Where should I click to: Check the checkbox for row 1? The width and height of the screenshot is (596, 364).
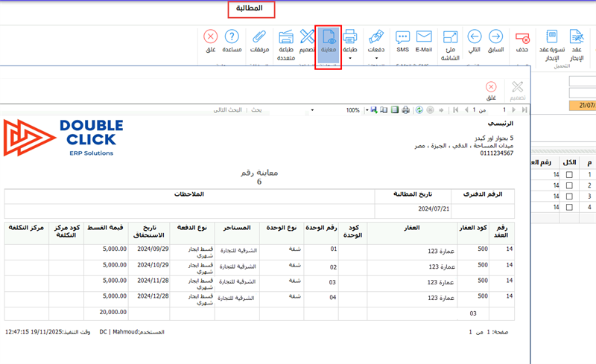point(569,175)
